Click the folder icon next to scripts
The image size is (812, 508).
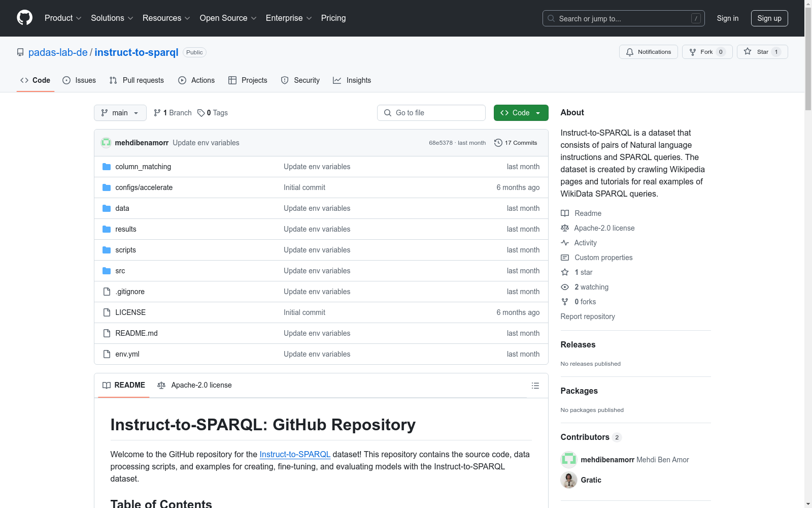point(107,250)
